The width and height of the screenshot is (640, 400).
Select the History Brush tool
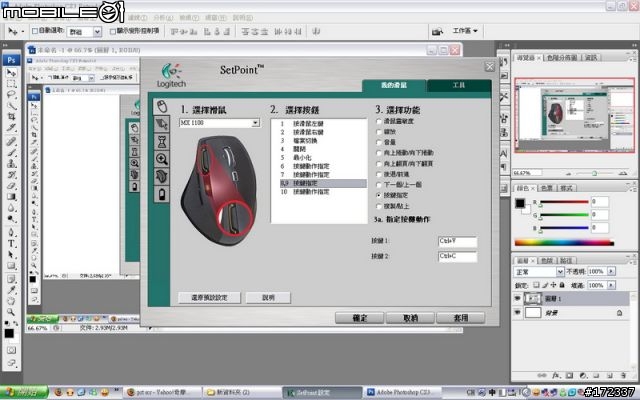11,175
